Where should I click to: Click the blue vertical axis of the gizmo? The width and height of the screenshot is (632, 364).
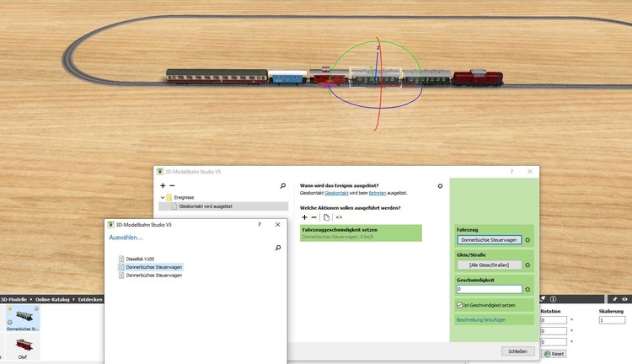click(377, 65)
